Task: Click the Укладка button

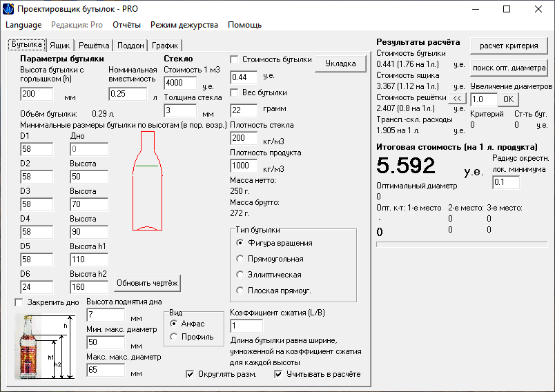Action: point(340,63)
